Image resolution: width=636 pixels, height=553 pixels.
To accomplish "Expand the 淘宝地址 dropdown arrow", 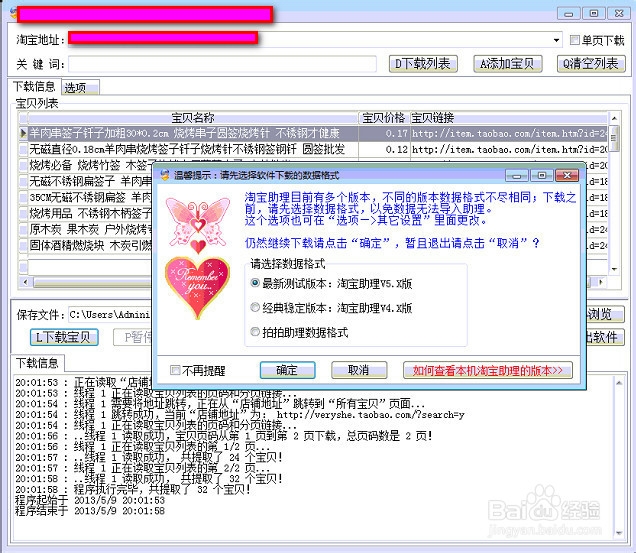I will 556,40.
